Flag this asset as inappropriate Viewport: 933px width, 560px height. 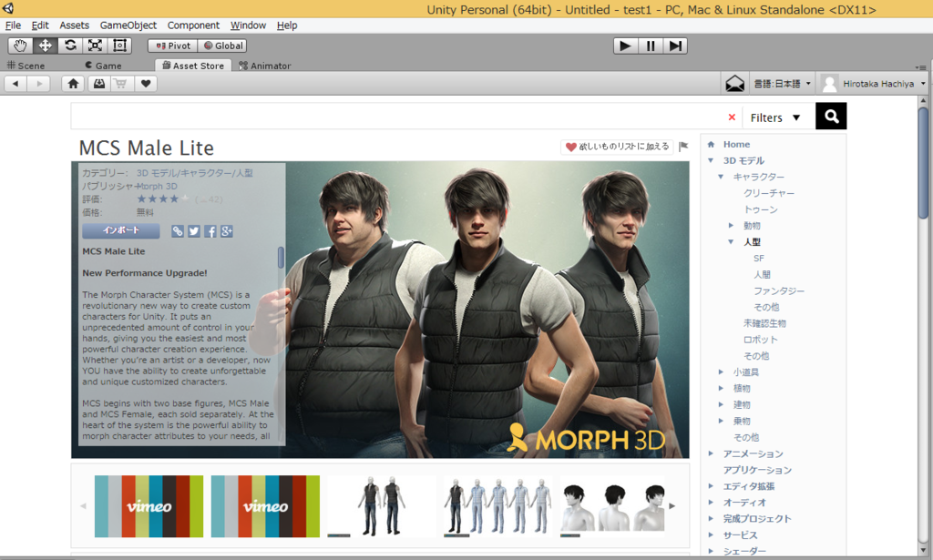(x=683, y=147)
